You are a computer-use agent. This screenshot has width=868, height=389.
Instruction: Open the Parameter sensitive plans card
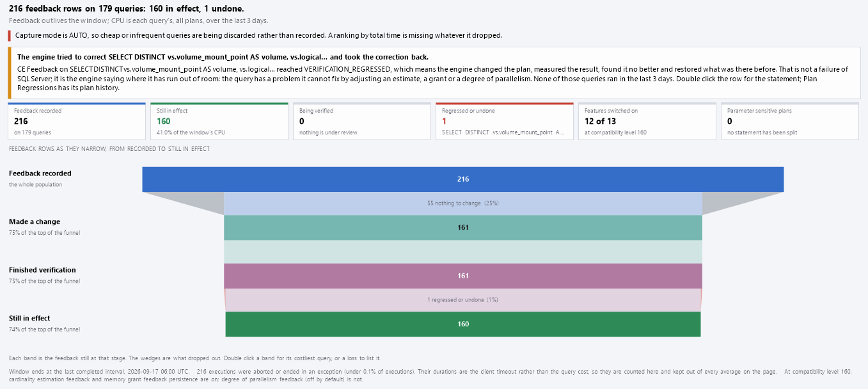[790, 121]
